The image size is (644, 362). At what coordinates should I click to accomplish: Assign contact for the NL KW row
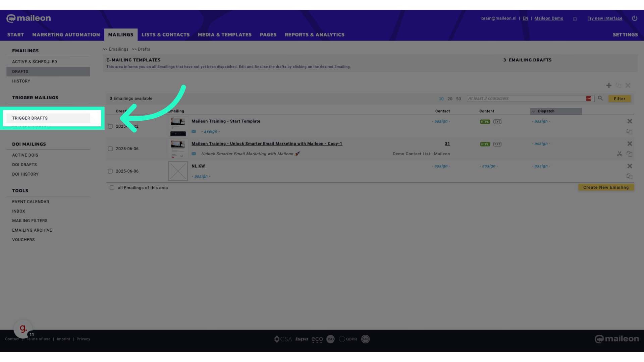pyautogui.click(x=441, y=166)
